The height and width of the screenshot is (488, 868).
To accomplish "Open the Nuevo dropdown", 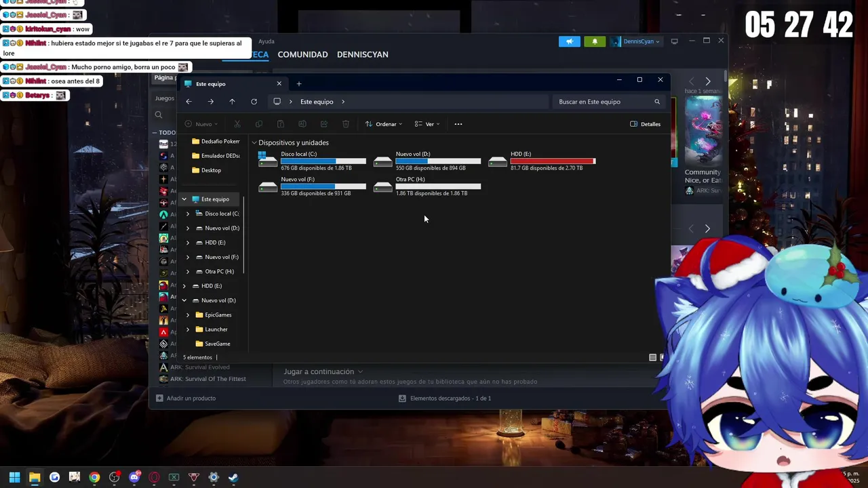I will click(x=201, y=124).
